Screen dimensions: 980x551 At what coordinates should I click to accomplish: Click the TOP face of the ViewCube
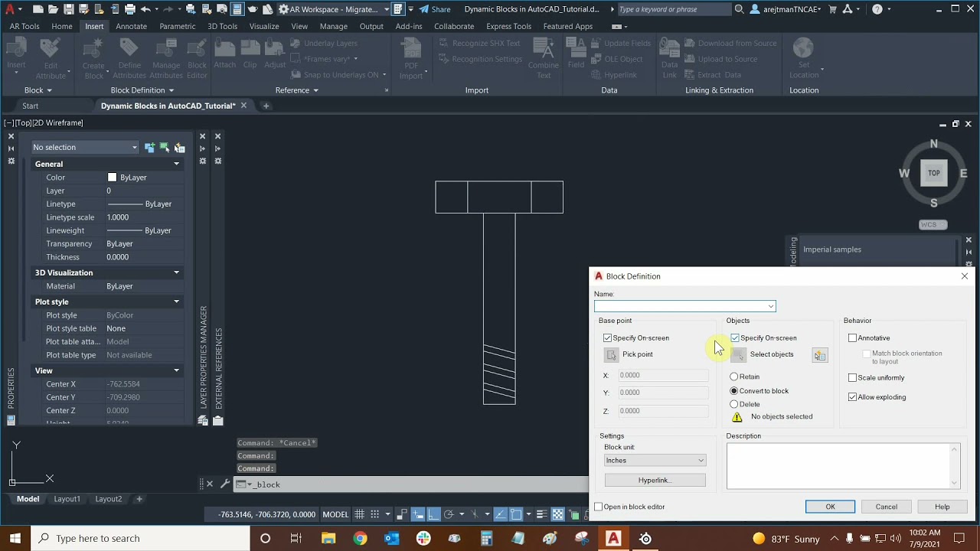[934, 173]
